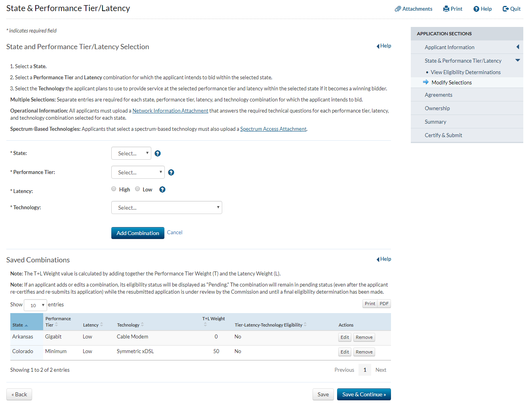The image size is (532, 409).
Task: Click the Print printer icon in header
Action: click(446, 9)
